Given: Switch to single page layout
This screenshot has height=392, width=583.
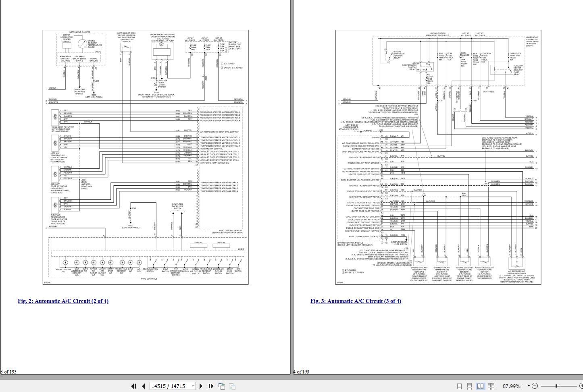Looking at the screenshot, I should pyautogui.click(x=459, y=386).
